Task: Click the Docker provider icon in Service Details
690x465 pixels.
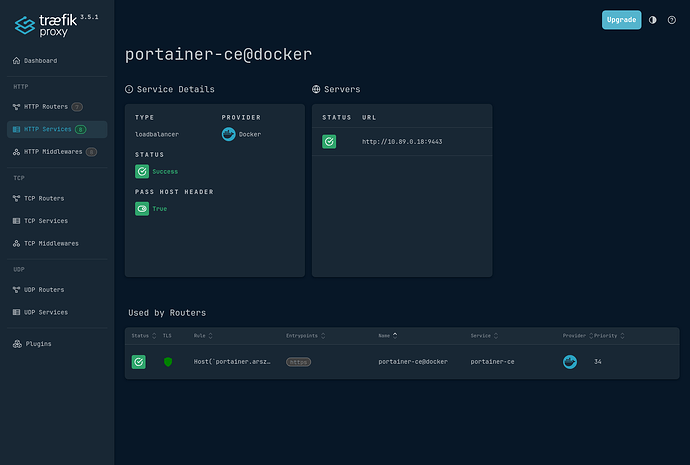Action: 229,134
